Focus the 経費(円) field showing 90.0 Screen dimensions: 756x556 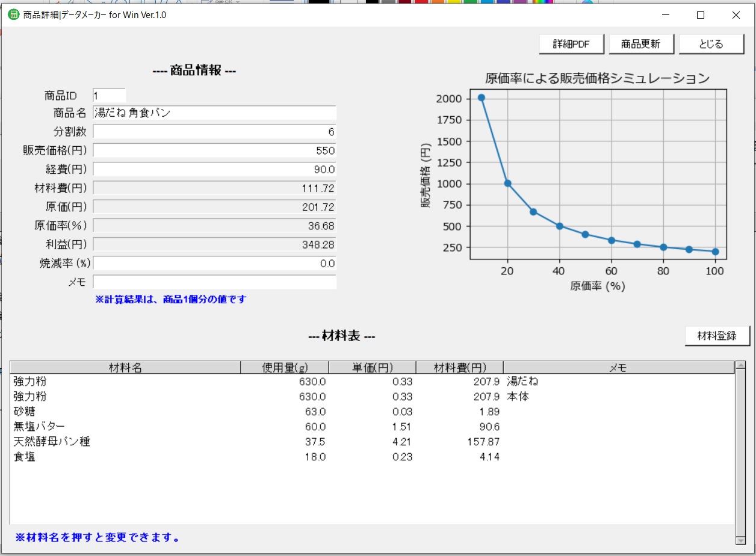pyautogui.click(x=214, y=169)
